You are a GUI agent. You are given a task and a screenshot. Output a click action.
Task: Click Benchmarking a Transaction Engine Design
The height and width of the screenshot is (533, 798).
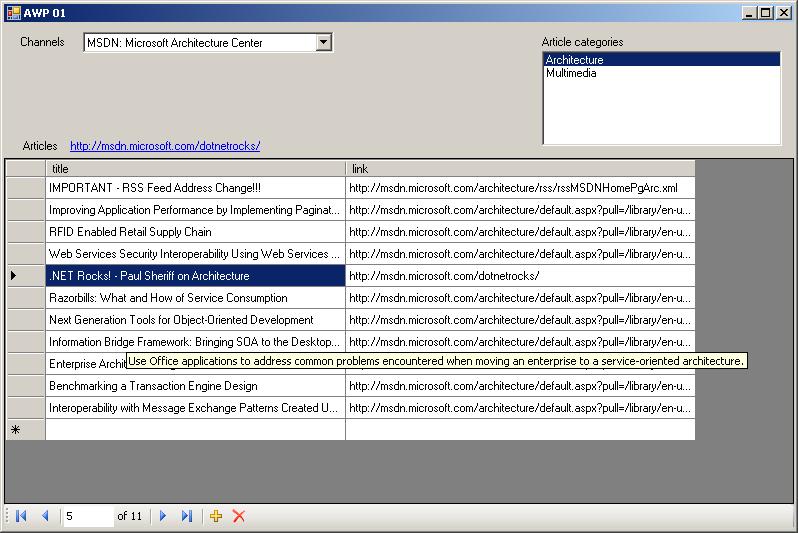click(195, 386)
